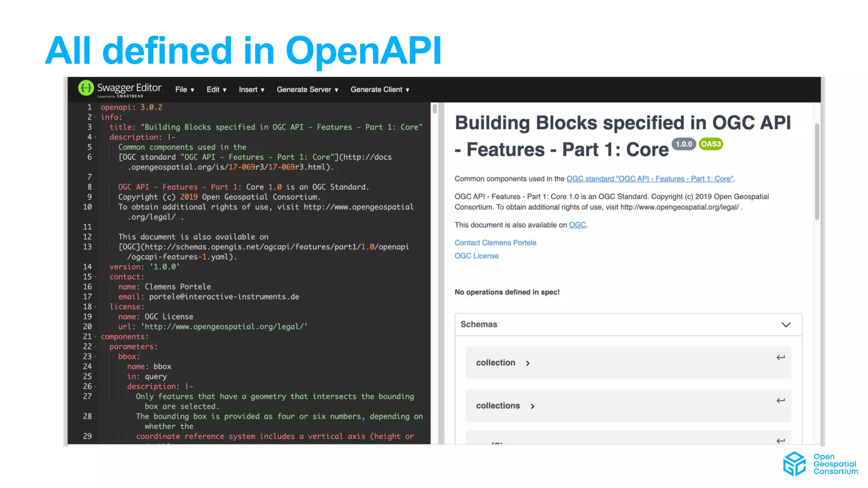
Task: Fold the info block at line 2
Action: [x=95, y=117]
